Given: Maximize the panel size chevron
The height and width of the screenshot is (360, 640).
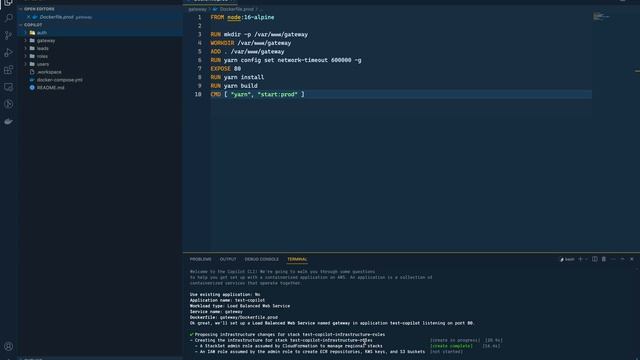Looking at the screenshot, I should click(x=622, y=259).
